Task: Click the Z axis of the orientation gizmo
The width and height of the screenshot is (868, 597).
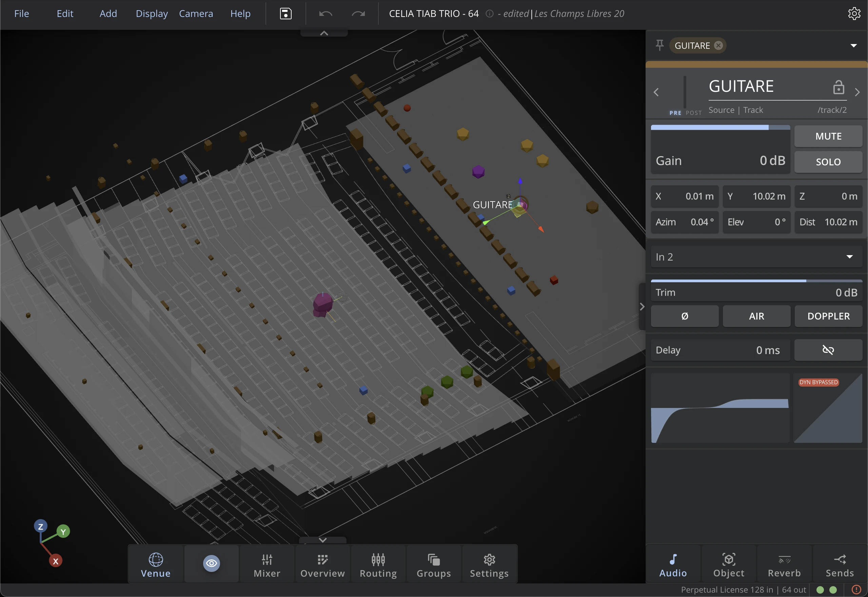Action: 40,526
